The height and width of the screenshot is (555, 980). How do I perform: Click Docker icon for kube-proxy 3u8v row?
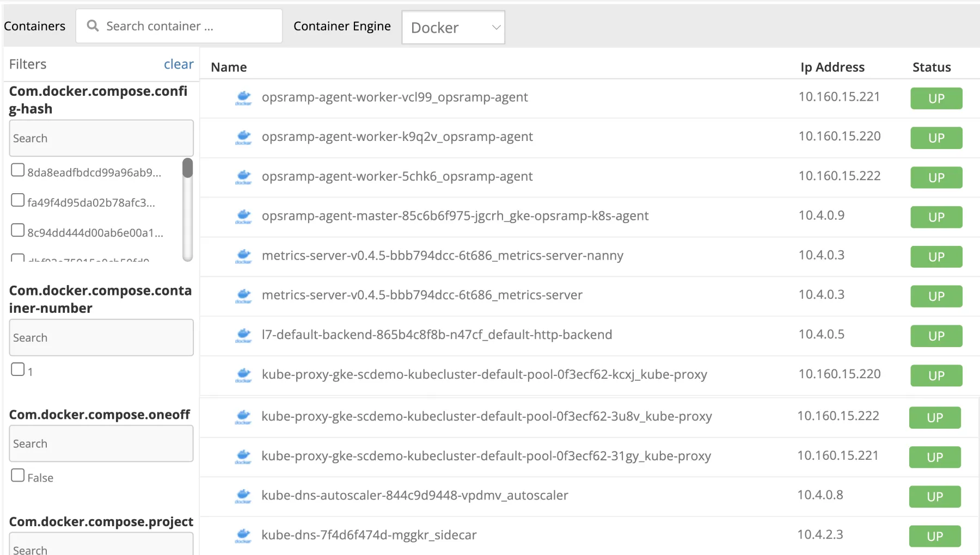(243, 417)
